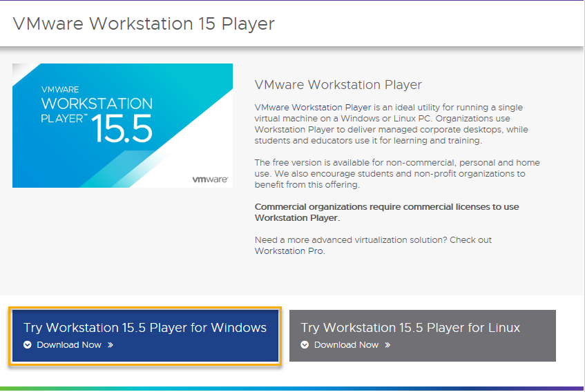This screenshot has width=585, height=392.
Task: Click the Linux Download Now link text
Action: click(346, 344)
